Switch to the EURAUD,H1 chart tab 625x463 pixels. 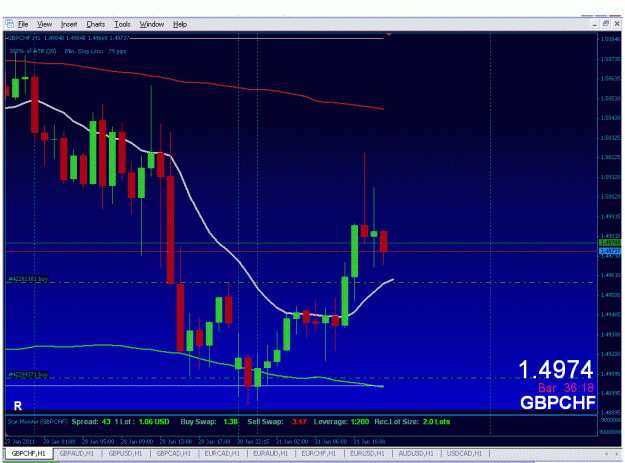(x=270, y=453)
